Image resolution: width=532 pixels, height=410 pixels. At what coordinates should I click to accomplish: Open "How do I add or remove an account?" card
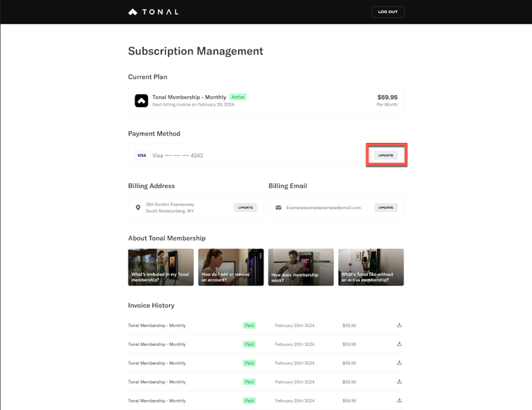(231, 267)
